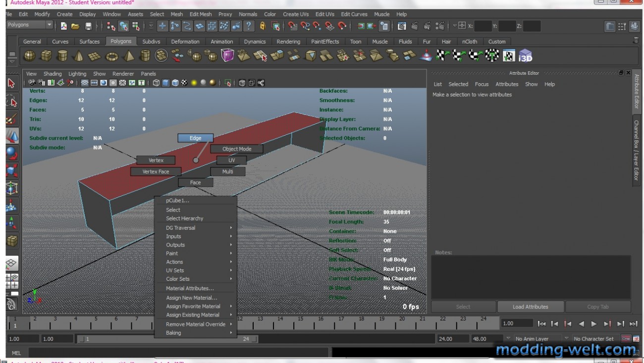This screenshot has width=644, height=363.
Task: Toggle snap to grids plus icon
Action: 162,26
